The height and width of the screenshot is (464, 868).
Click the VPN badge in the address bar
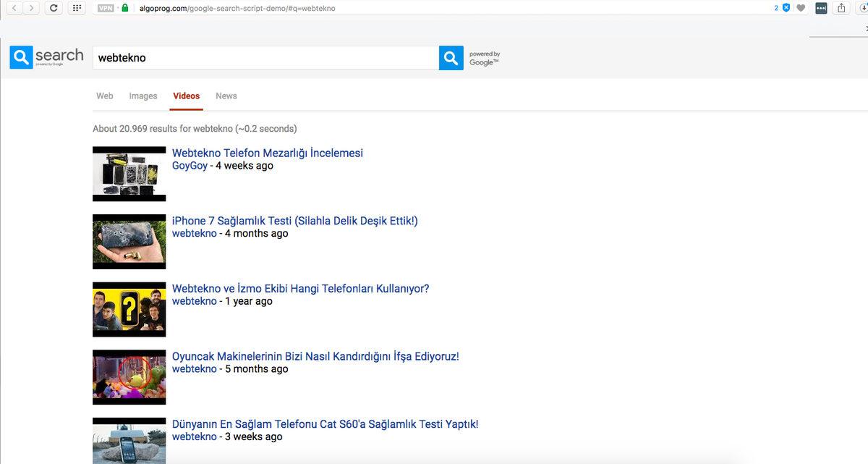pos(103,8)
